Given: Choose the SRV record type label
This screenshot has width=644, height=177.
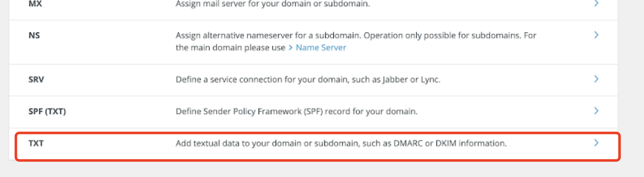Looking at the screenshot, I should coord(36,79).
